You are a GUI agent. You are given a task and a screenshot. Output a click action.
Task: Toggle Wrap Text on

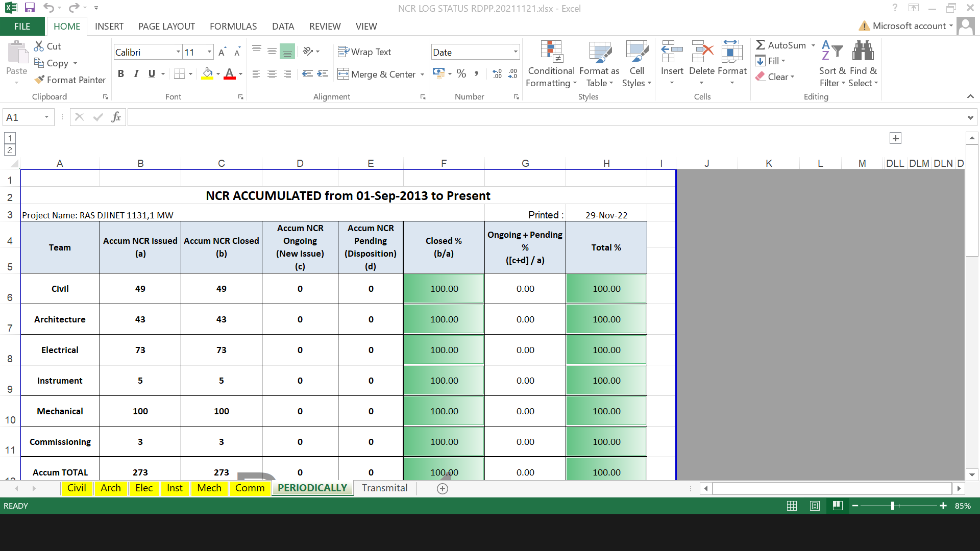click(x=364, y=52)
